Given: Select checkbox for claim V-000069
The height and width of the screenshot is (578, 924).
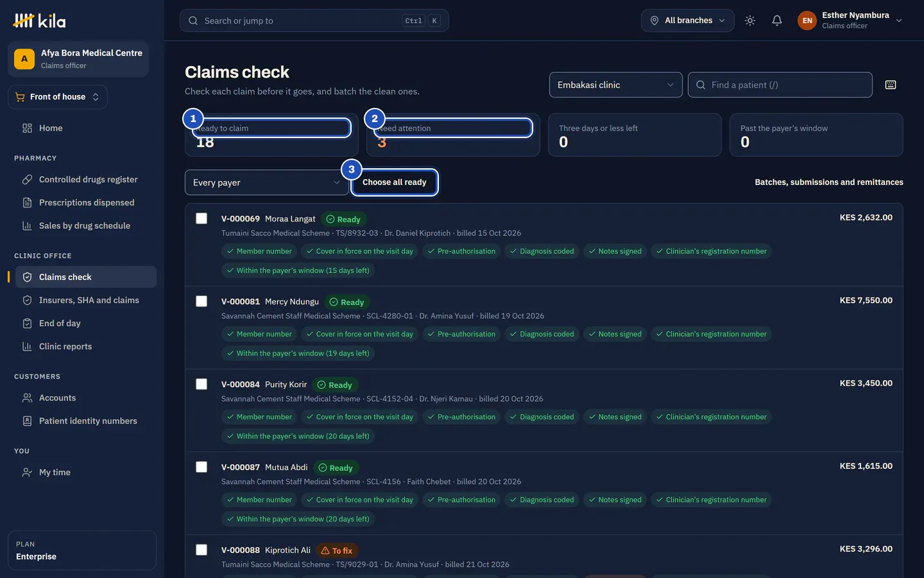Looking at the screenshot, I should coord(201,218).
